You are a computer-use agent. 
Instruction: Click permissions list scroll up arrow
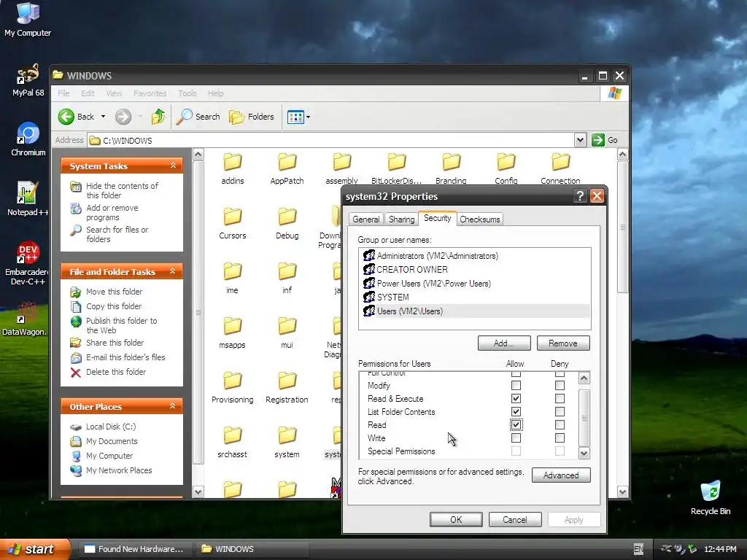point(584,378)
